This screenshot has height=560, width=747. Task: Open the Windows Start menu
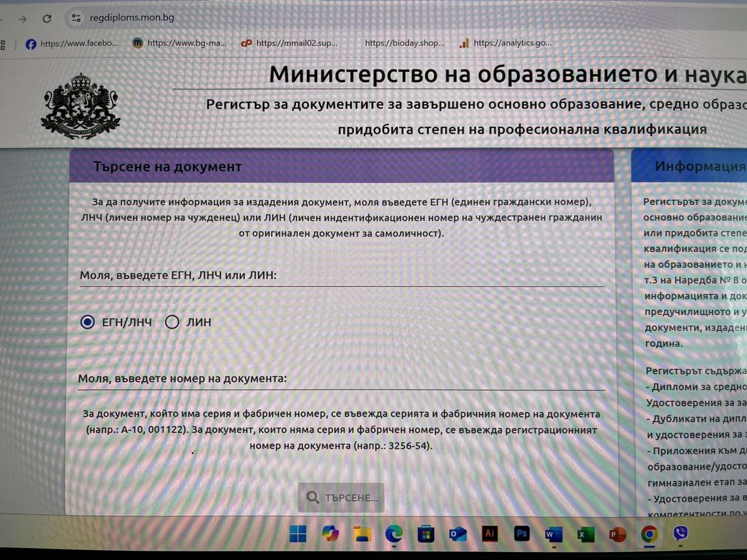tap(298, 534)
